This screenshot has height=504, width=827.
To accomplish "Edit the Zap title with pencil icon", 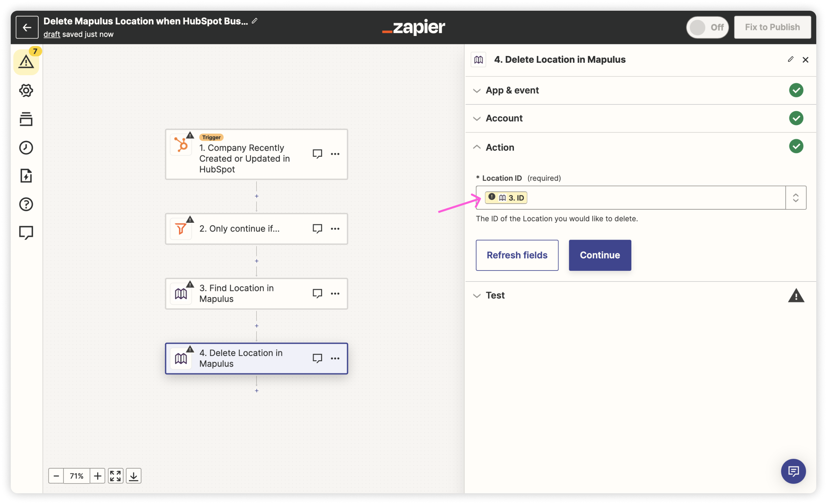I will [x=255, y=21].
